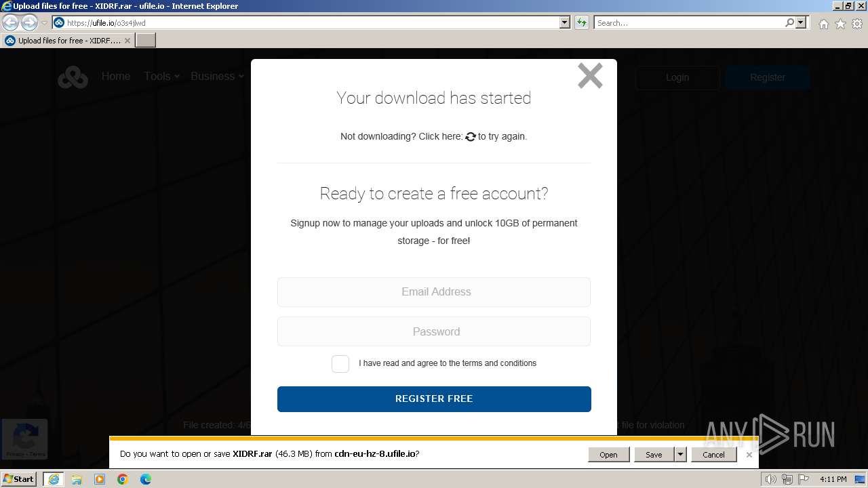The width and height of the screenshot is (868, 488).
Task: Click the Action Center flag icon
Action: [x=804, y=480]
